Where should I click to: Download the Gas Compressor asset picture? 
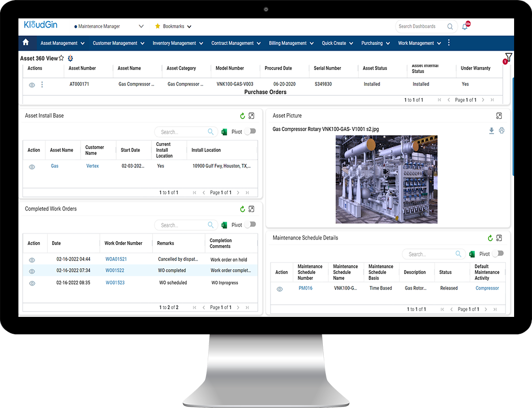point(491,131)
